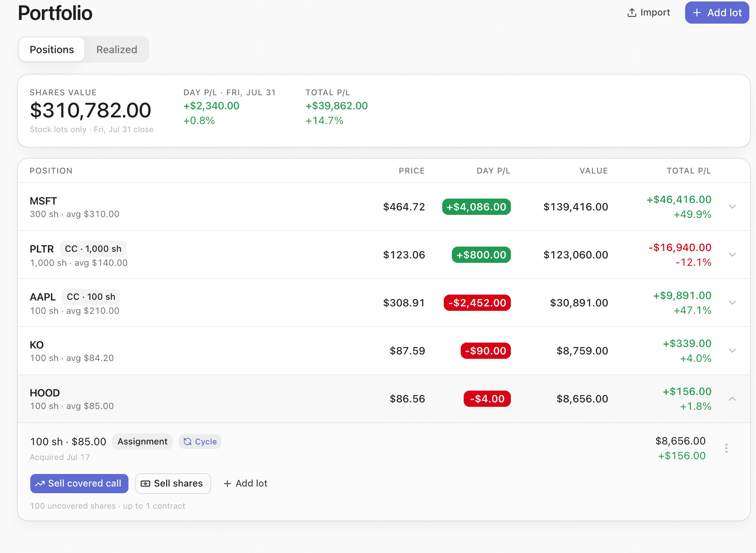
Task: Click the POSITION column header
Action: (51, 171)
